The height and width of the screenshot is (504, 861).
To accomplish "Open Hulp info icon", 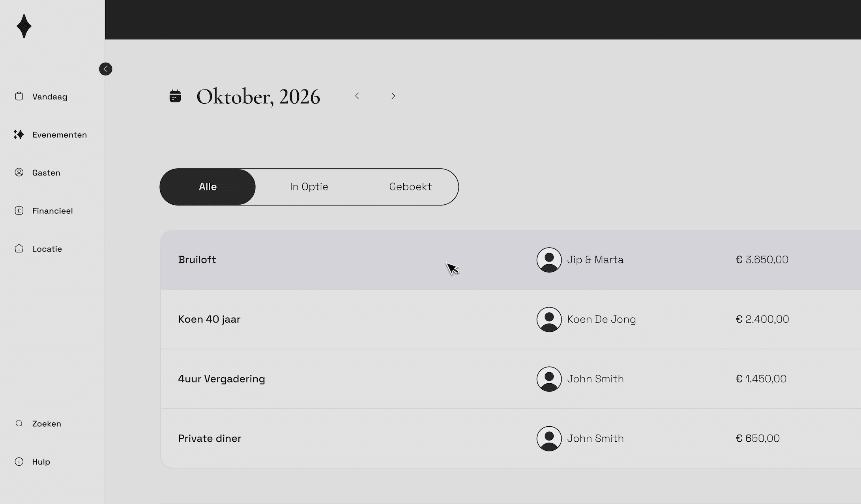I will (x=19, y=461).
